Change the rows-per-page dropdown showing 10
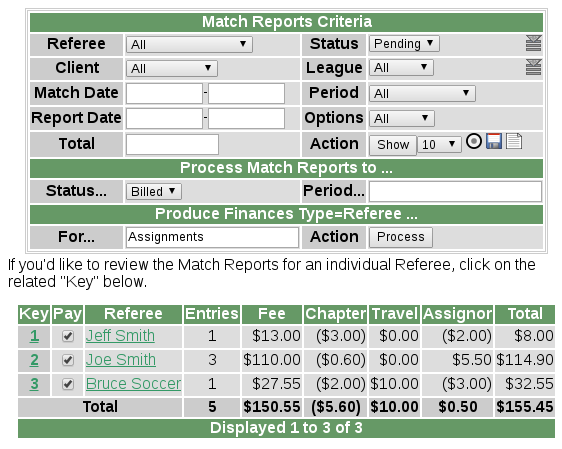The height and width of the screenshot is (449, 562). coord(439,144)
